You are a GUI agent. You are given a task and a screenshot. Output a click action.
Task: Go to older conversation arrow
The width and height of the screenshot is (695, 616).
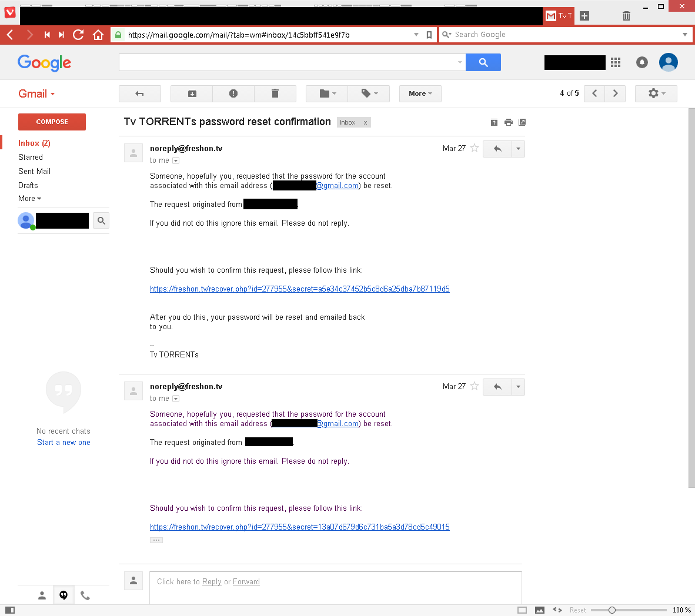click(615, 93)
